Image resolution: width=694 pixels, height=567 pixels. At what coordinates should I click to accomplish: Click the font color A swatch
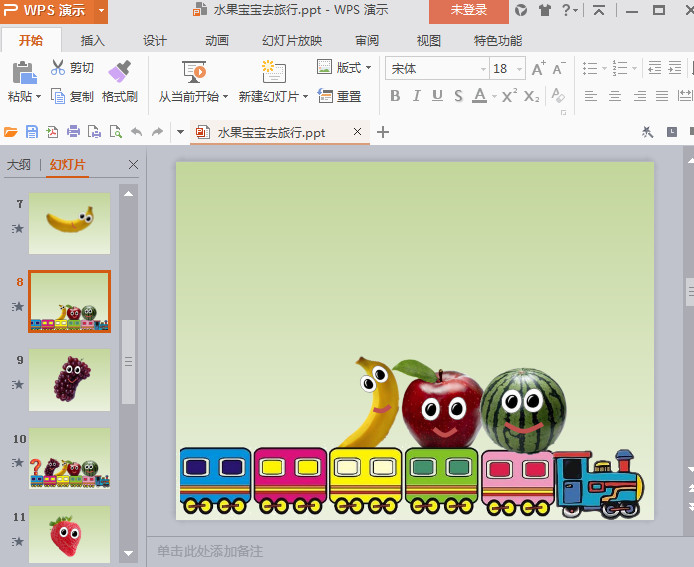coord(479,97)
